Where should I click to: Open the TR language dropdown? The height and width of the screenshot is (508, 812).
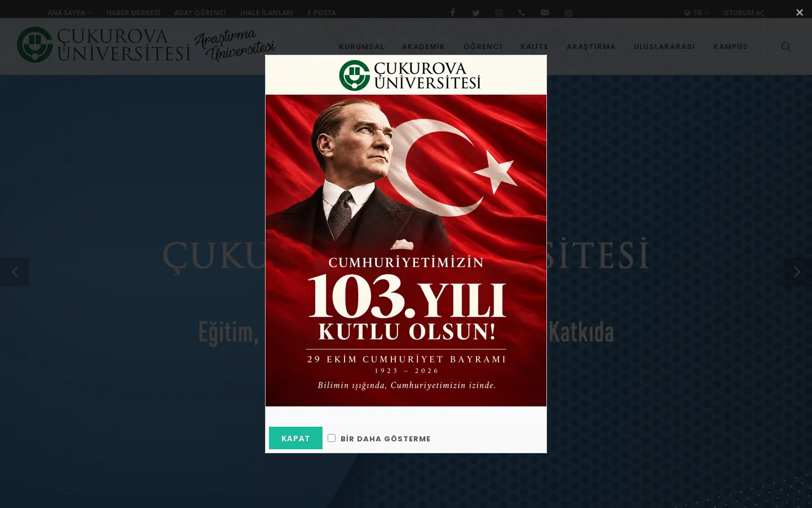(696, 12)
